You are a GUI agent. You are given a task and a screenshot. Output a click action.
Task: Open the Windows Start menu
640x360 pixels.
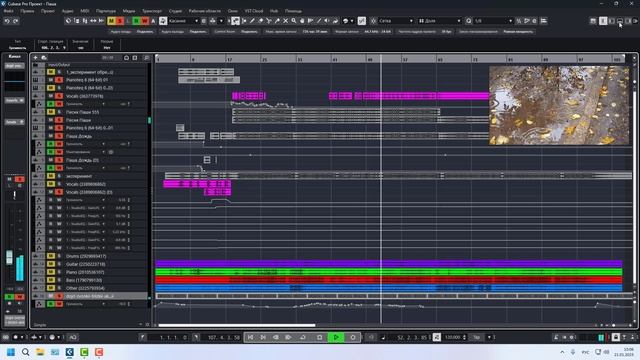(x=11, y=352)
